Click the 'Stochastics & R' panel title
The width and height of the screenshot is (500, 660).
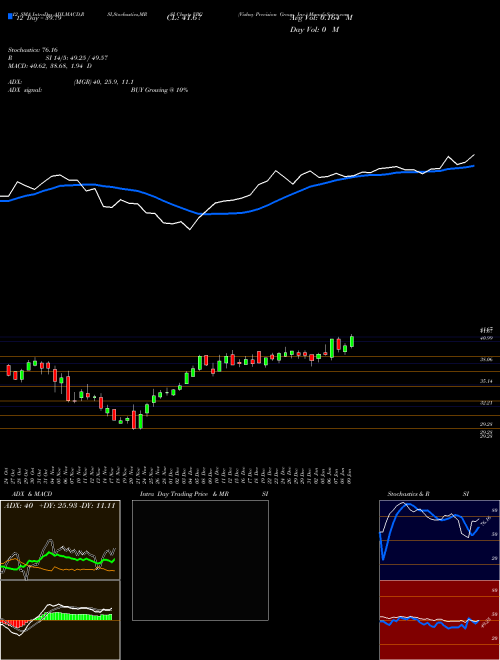[409, 494]
